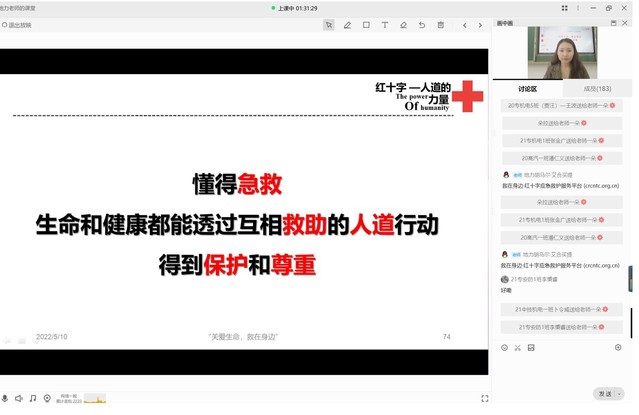The image size is (639, 415).
Task: Select the cursor pointer tool
Action: [328, 25]
